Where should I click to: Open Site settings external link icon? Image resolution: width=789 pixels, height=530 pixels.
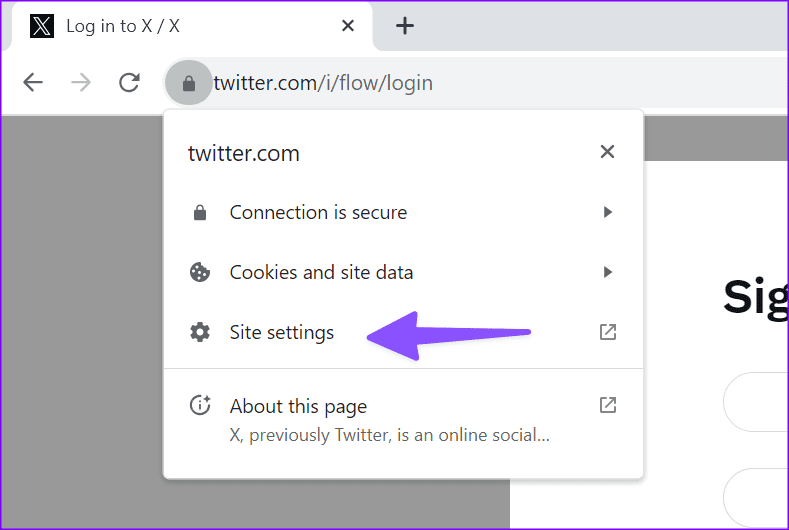click(x=607, y=332)
